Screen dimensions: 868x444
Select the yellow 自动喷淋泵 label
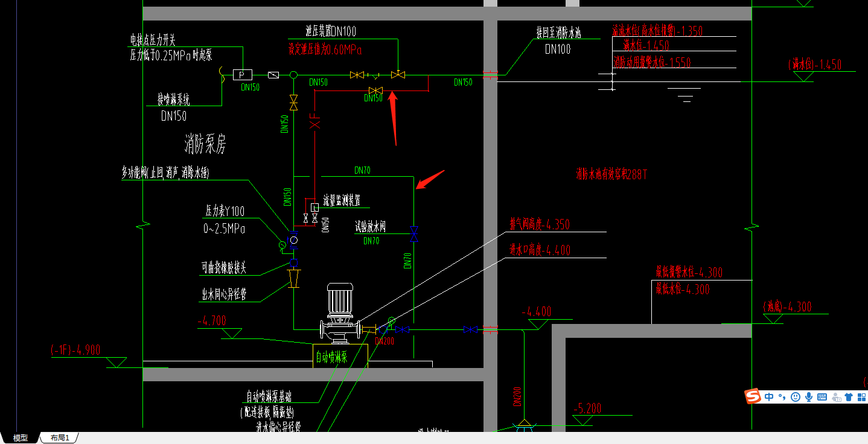332,357
